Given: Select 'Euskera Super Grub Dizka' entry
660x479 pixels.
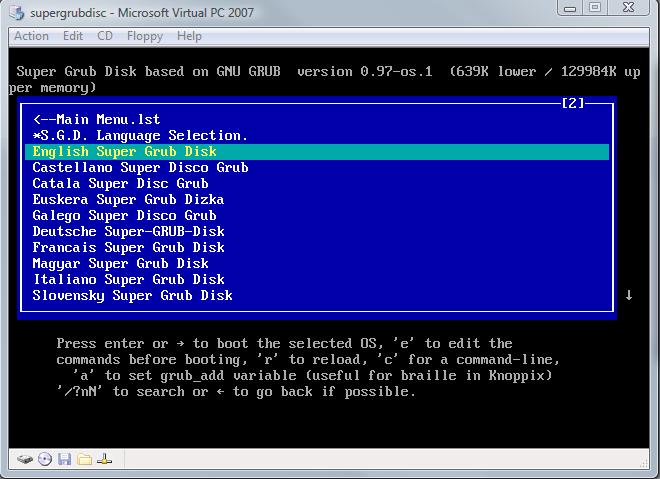Looking at the screenshot, I should point(317,200).
